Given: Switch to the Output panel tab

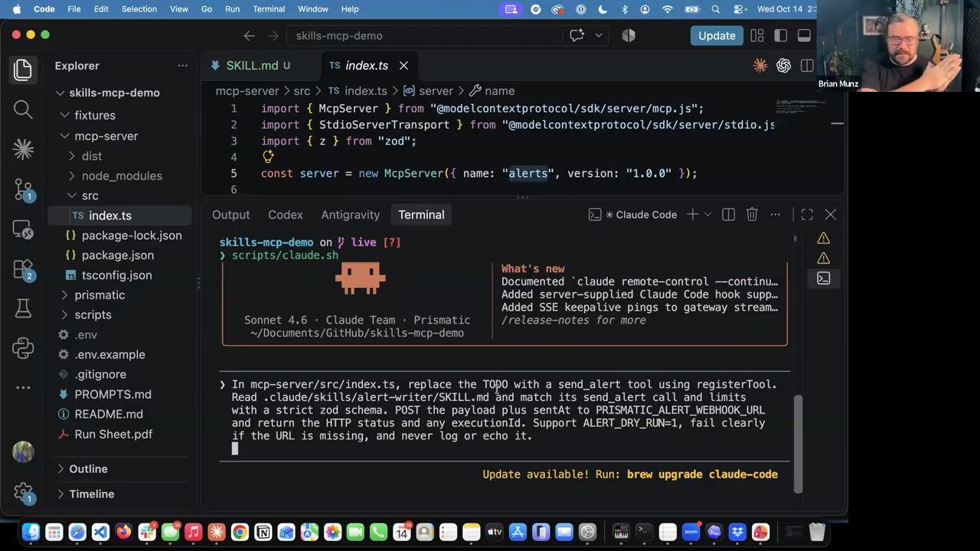Looking at the screenshot, I should pos(231,215).
